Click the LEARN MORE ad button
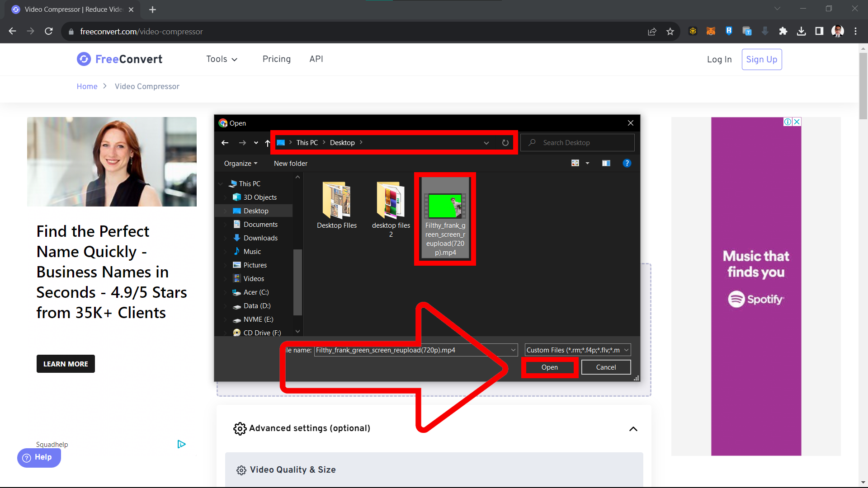 pyautogui.click(x=65, y=364)
